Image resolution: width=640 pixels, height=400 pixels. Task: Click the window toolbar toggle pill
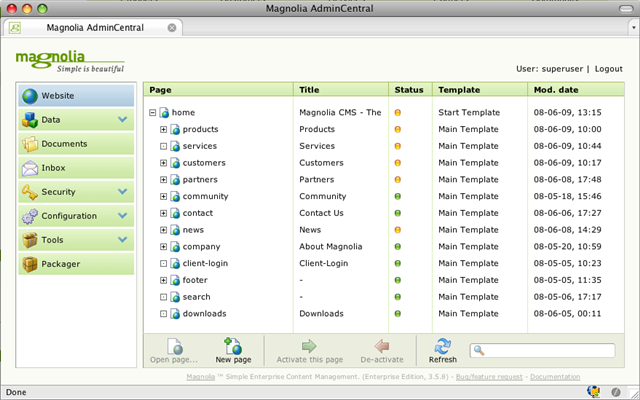(626, 9)
